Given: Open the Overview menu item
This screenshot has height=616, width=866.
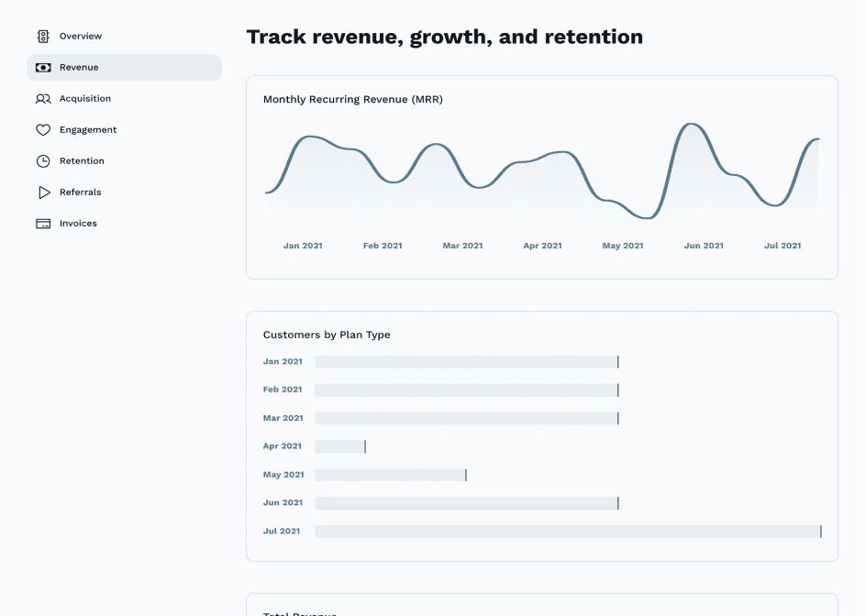Looking at the screenshot, I should coord(81,37).
